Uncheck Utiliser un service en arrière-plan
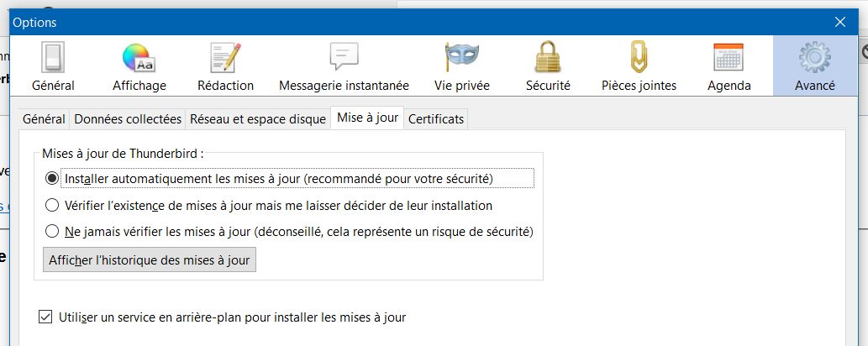The height and width of the screenshot is (346, 868). 45,317
